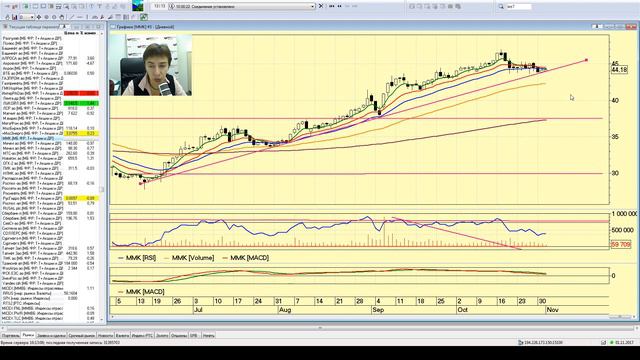Viewport: 640px width, 360px height.
Task: Open the Индексы РТС tab
Action: [142, 336]
